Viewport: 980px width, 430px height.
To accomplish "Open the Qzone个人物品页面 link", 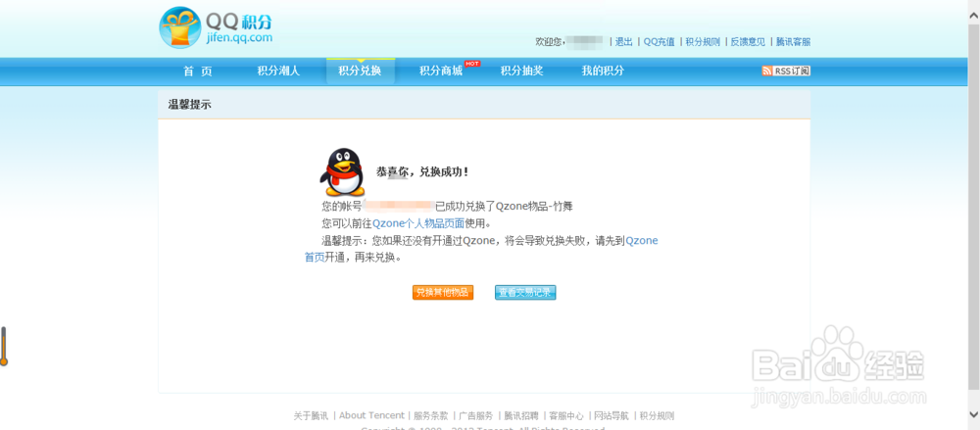I will 418,223.
